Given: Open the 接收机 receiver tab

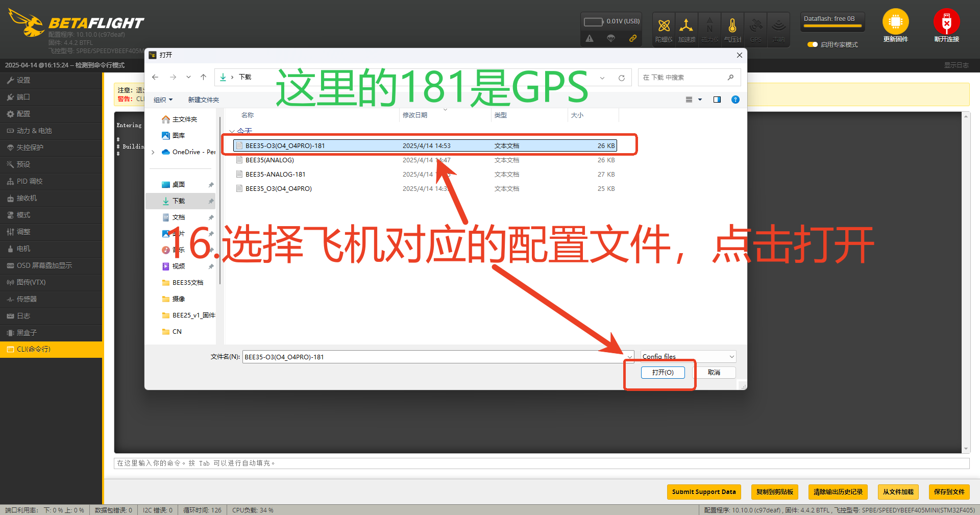Looking at the screenshot, I should click(x=51, y=198).
